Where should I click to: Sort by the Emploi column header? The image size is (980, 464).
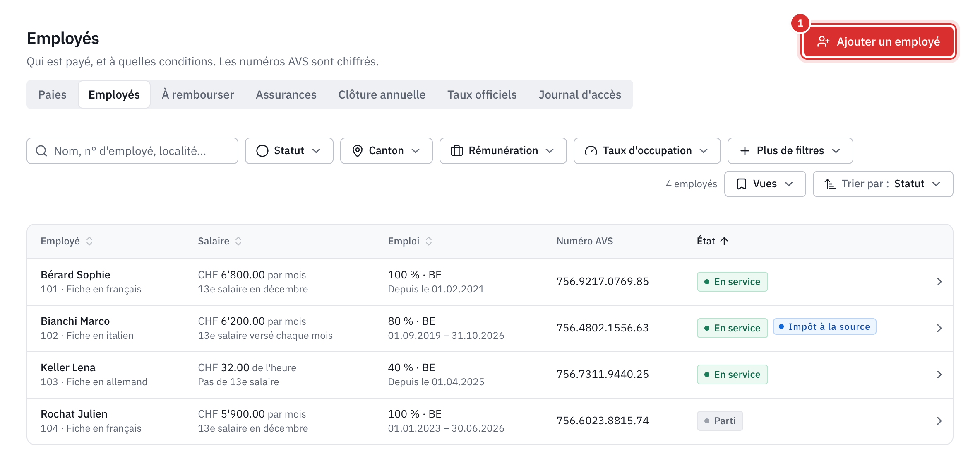[x=410, y=241]
